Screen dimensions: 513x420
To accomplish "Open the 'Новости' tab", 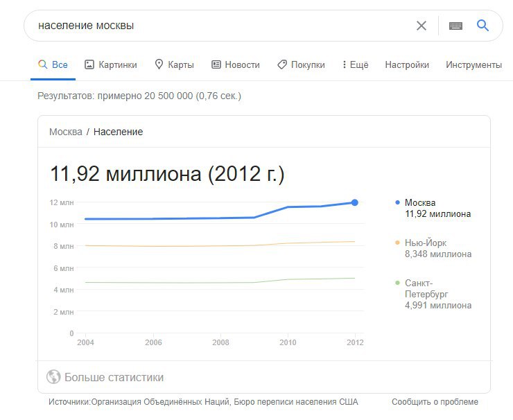I will [236, 64].
